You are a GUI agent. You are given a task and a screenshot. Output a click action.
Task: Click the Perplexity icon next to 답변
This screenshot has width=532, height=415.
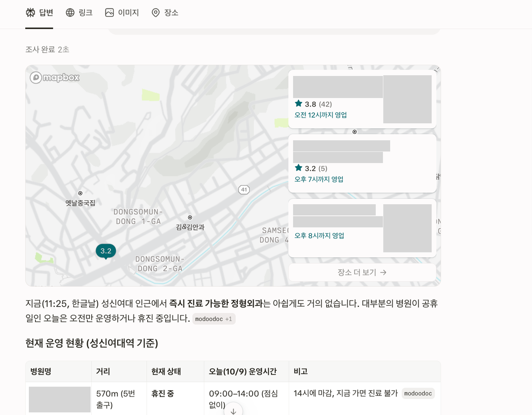point(30,12)
